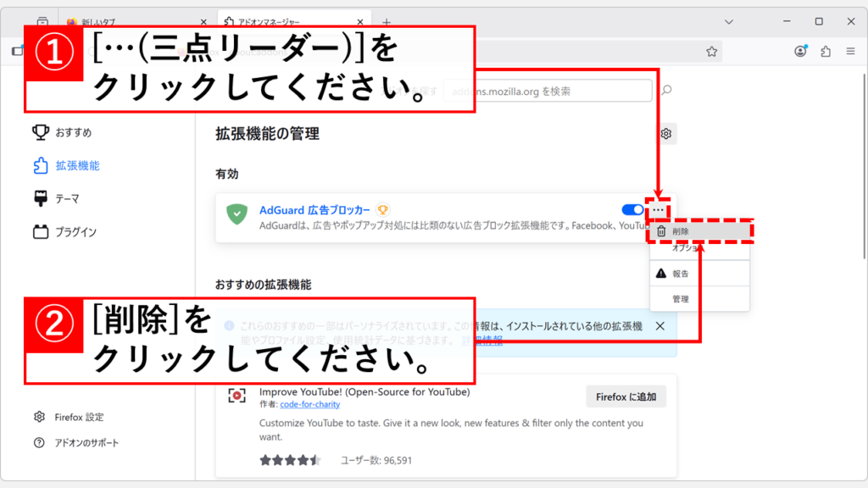Click the おすすめの拡張機能 heading
Viewport: 868px width, 488px height.
pos(264,285)
